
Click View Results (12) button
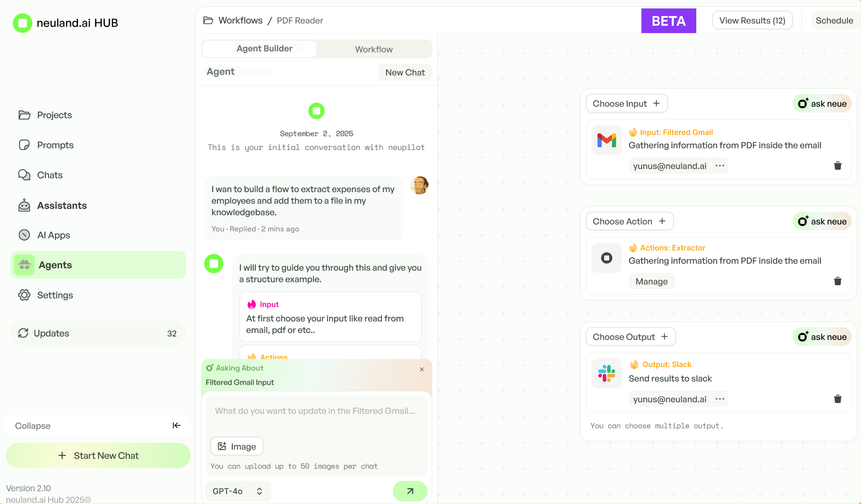[752, 20]
